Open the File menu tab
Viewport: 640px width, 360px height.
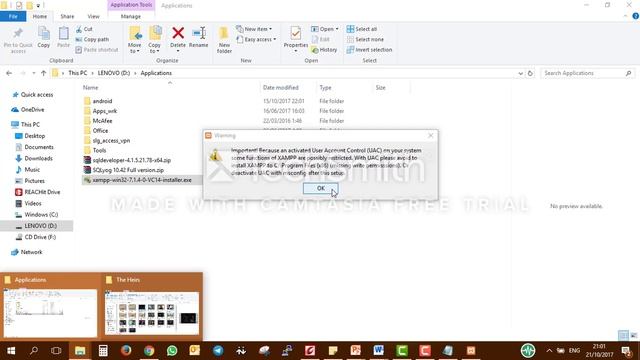[13, 16]
